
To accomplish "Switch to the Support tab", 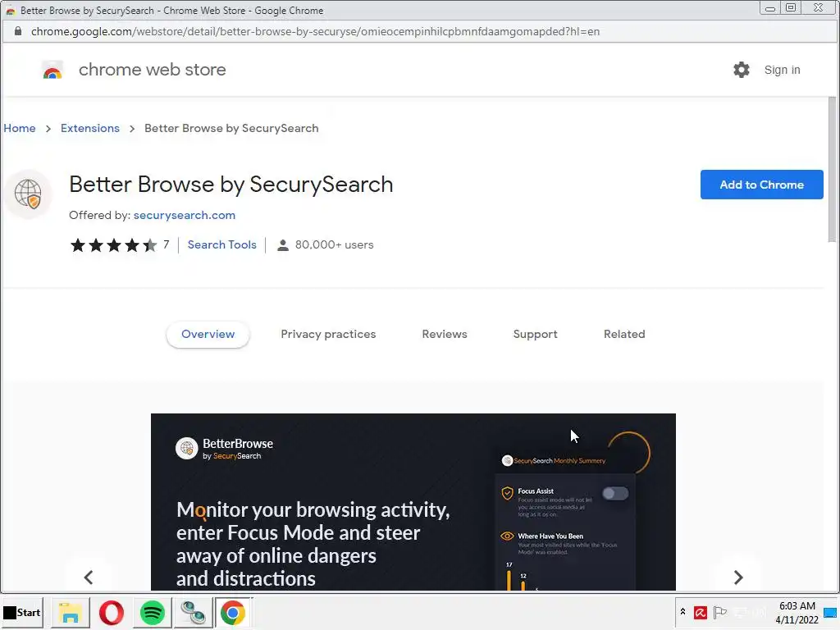I will coord(535,335).
